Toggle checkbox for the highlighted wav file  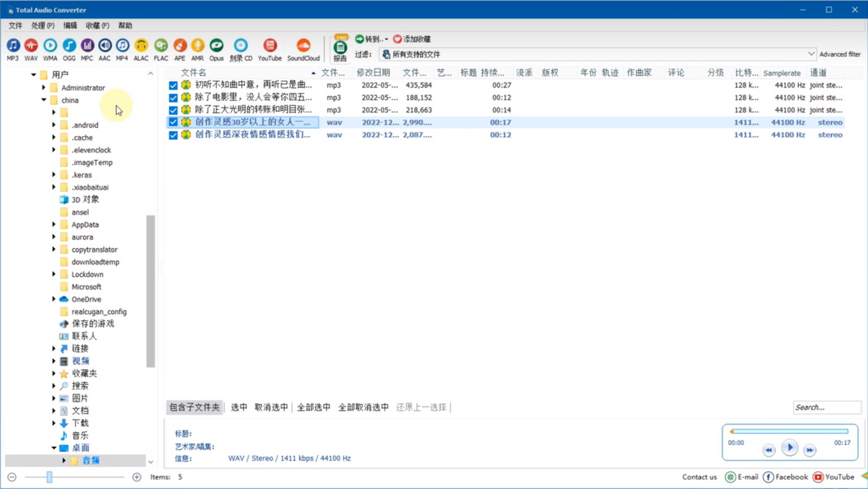173,122
